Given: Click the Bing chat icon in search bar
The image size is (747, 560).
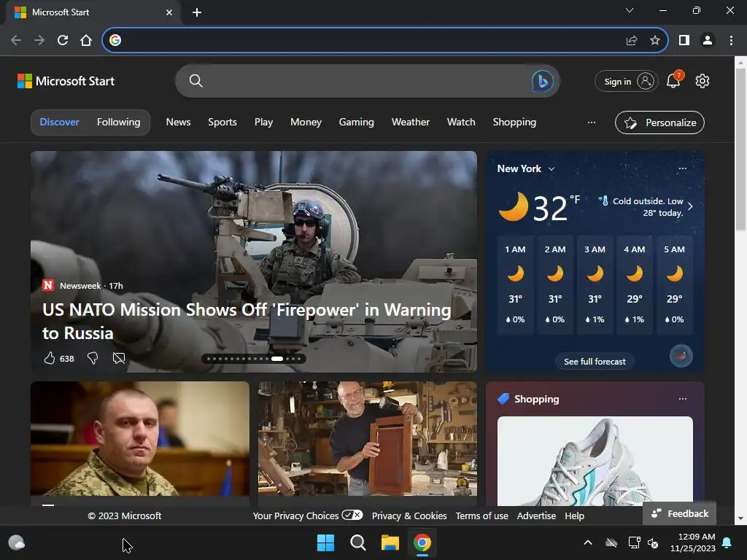Looking at the screenshot, I should [543, 81].
